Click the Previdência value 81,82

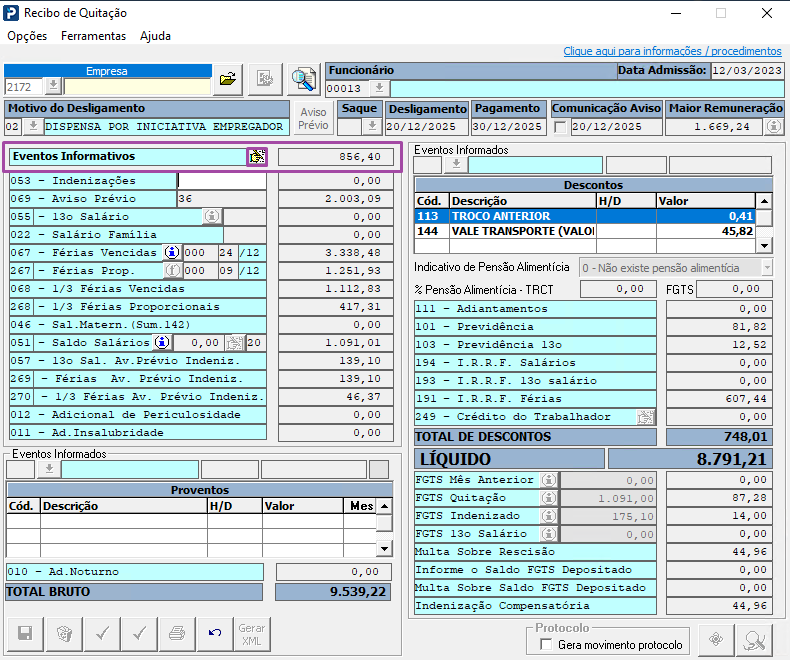coord(719,326)
